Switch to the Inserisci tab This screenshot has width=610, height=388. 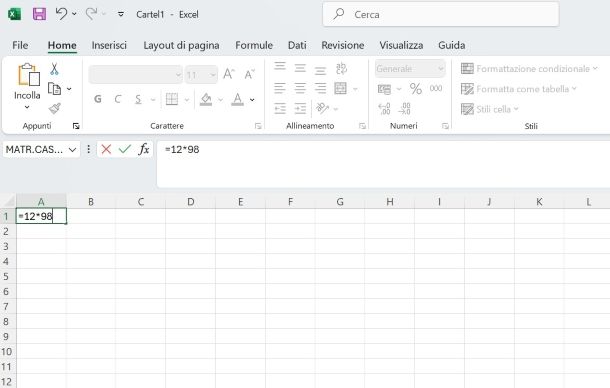click(109, 45)
